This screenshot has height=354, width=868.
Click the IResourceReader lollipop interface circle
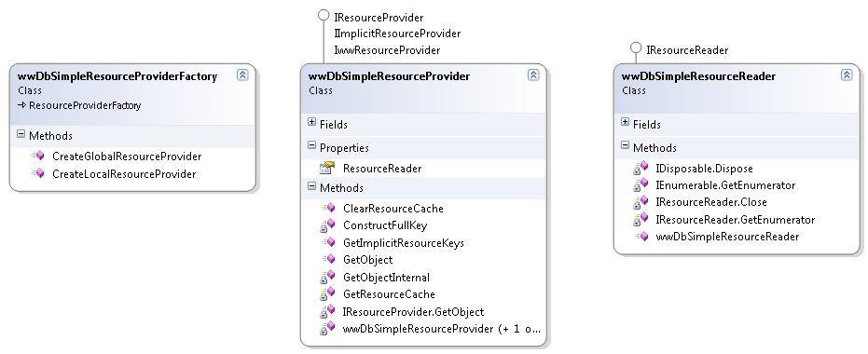coord(636,48)
